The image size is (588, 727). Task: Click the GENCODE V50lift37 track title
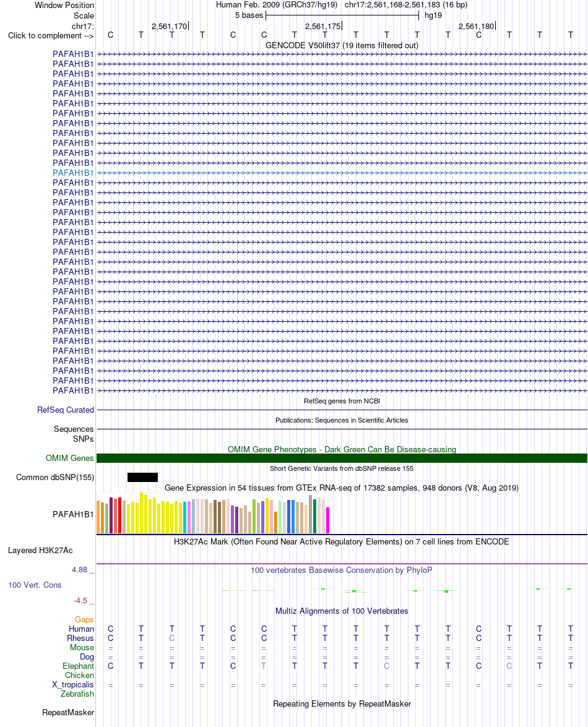342,45
